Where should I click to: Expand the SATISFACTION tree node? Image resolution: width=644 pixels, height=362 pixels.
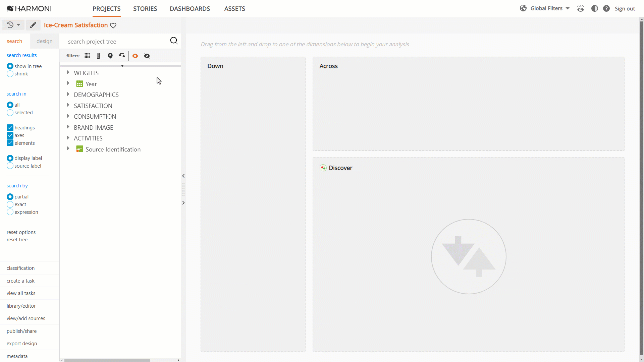68,105
